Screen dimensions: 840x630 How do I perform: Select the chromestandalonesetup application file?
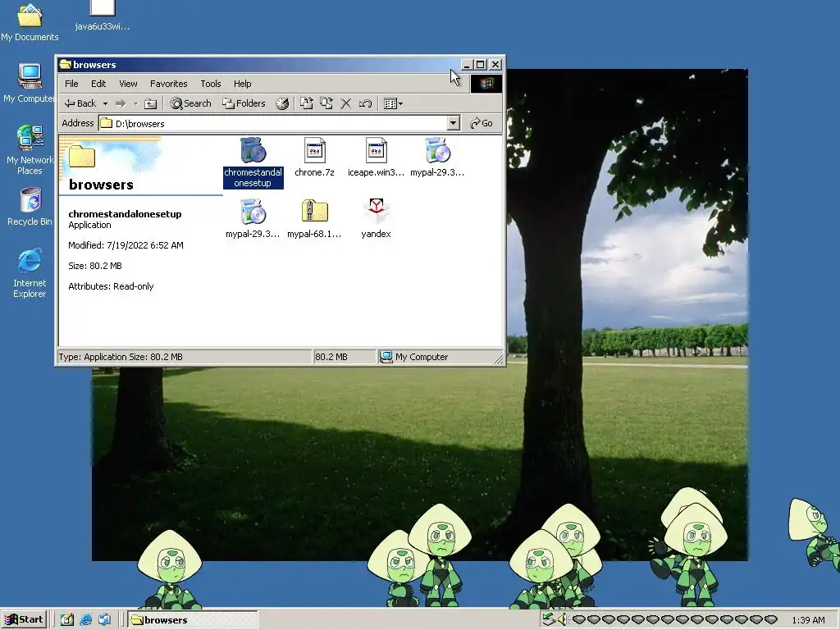click(x=253, y=163)
